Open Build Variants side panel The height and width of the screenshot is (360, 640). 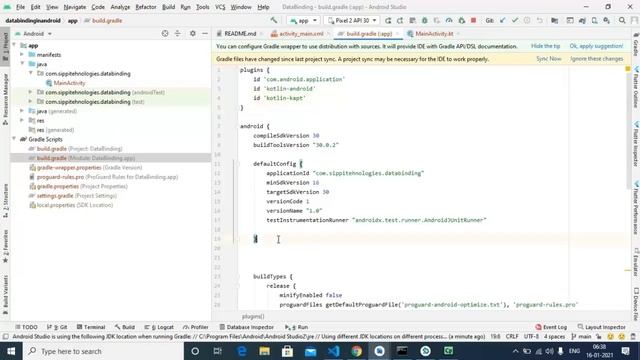click(5, 295)
